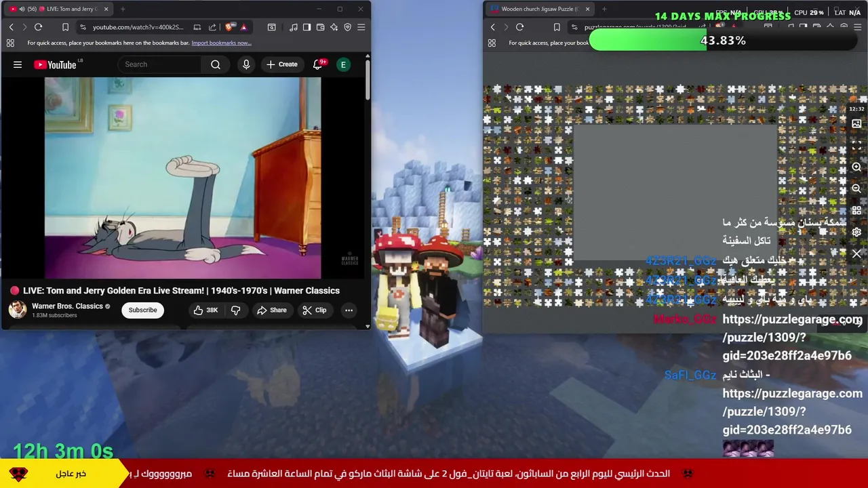Open YouTube notifications bell
The height and width of the screenshot is (488, 868).
coord(317,64)
